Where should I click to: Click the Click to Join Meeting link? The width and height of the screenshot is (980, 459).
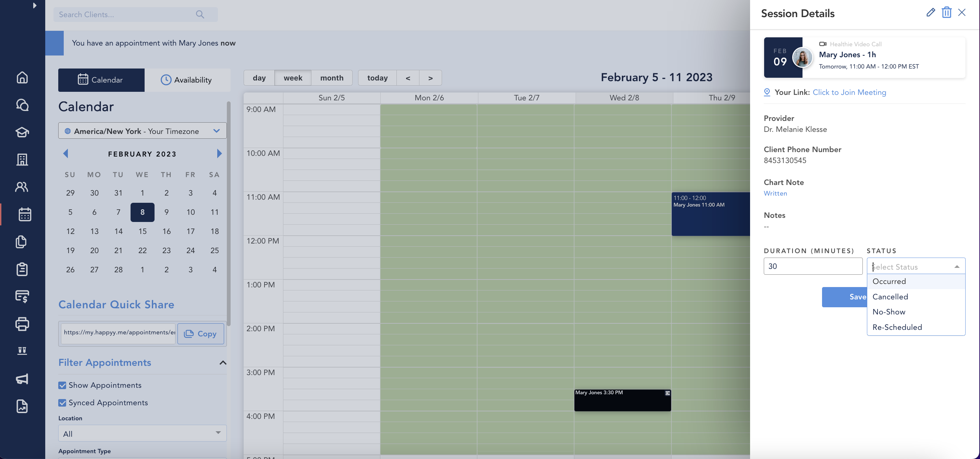click(849, 92)
